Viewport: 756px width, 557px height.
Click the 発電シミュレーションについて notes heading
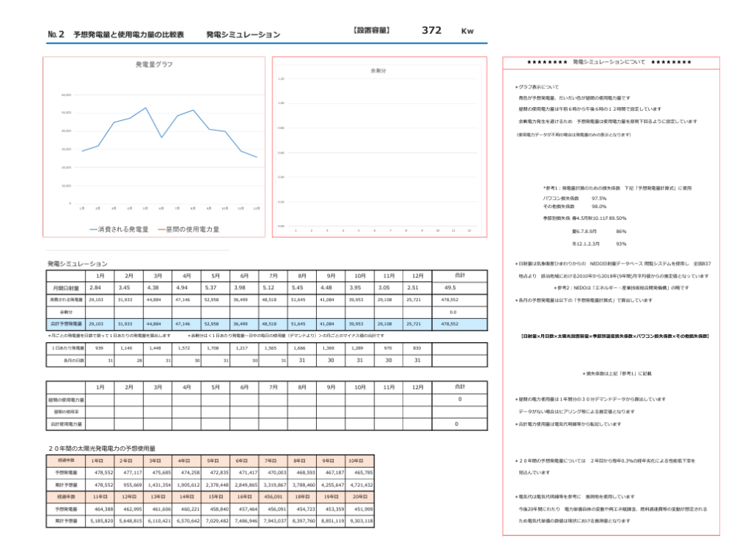pos(609,63)
